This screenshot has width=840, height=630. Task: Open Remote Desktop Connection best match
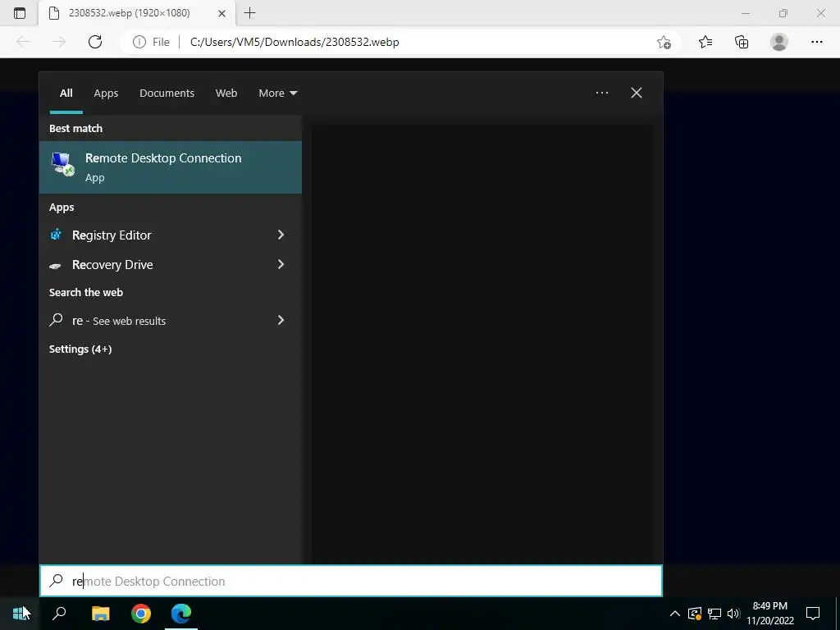point(171,167)
